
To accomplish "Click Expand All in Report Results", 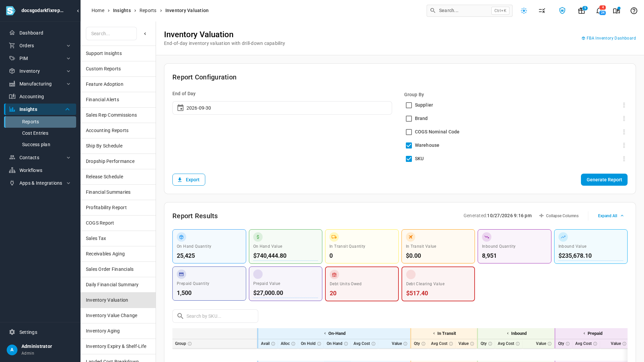I will pos(611,216).
